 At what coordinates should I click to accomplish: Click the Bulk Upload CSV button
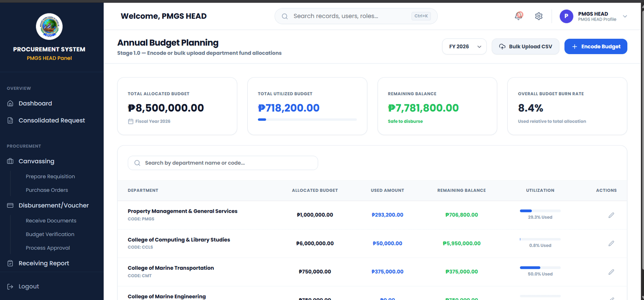pyautogui.click(x=525, y=47)
